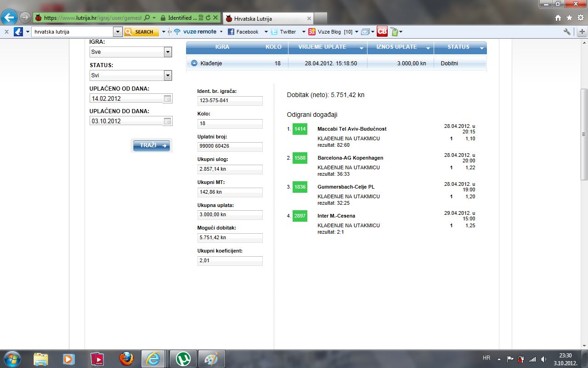Image resolution: width=588 pixels, height=368 pixels.
Task: Open browser Tools gear icon
Action: [x=580, y=18]
